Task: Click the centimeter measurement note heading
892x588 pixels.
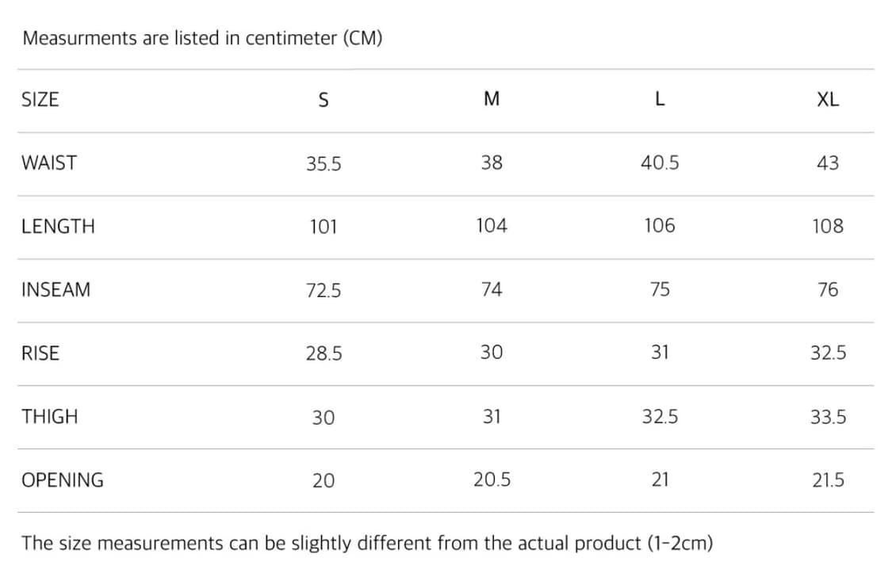Action: click(202, 38)
